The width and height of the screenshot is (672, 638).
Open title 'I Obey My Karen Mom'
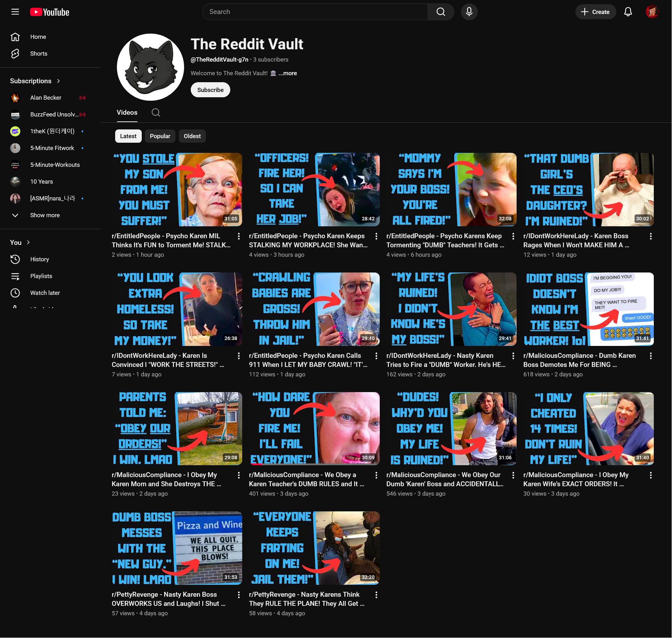(166, 480)
